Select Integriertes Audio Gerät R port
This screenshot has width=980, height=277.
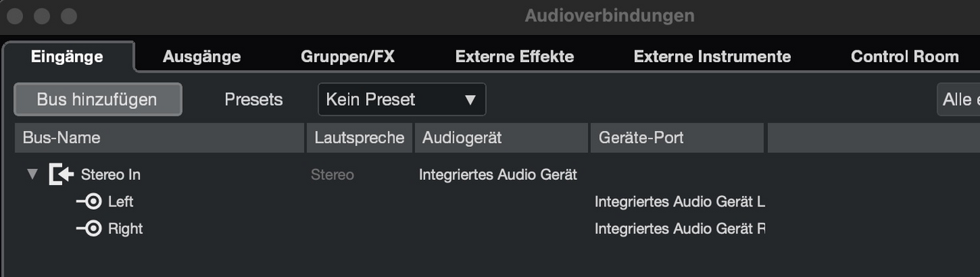(680, 229)
